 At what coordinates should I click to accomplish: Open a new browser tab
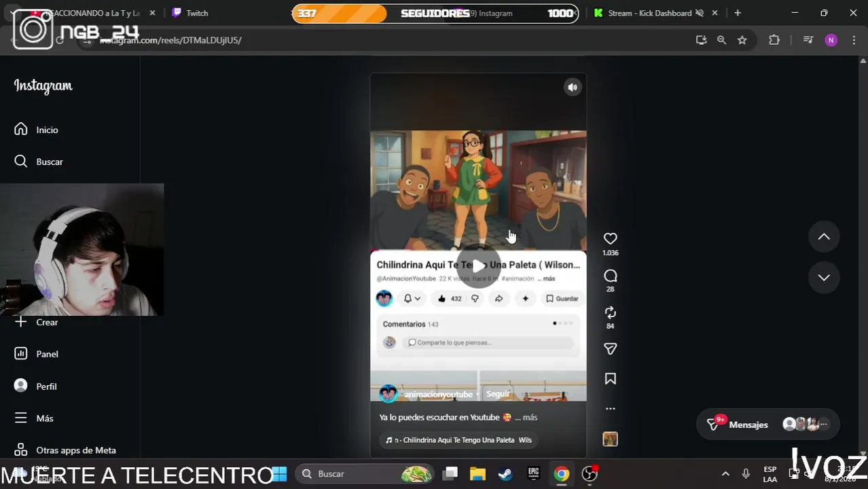[x=738, y=13]
